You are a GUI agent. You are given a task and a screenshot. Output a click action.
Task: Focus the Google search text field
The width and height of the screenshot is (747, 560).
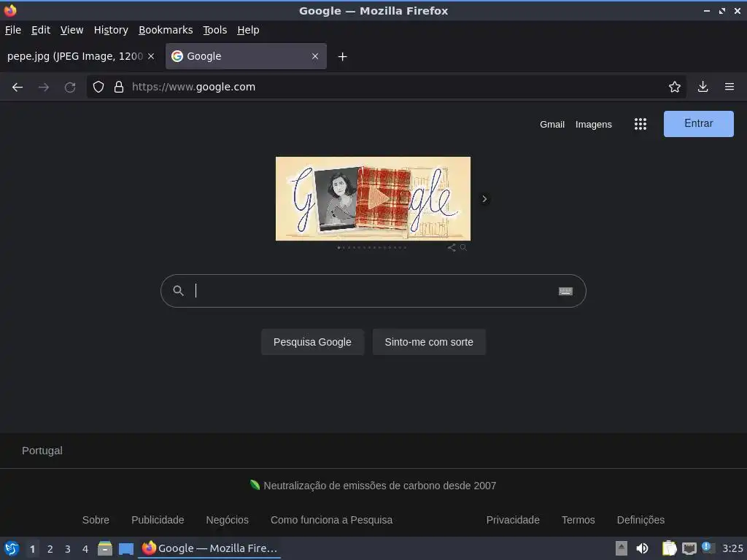click(373, 291)
